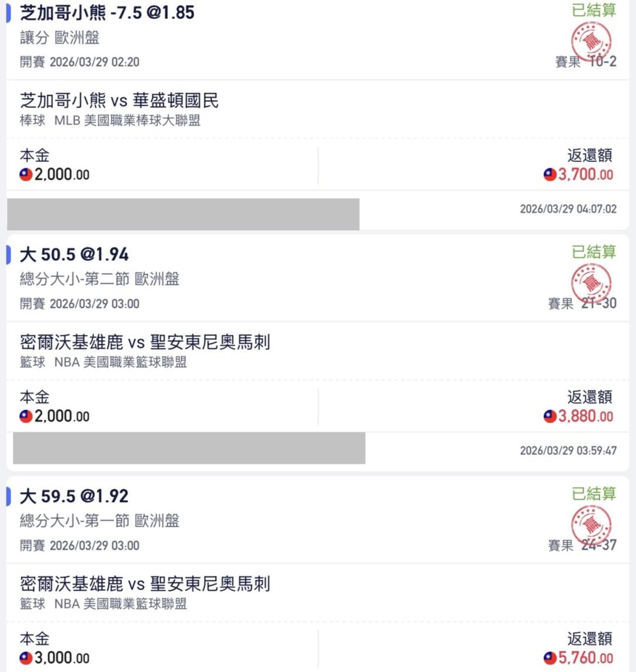Open 大 50.5 @1.94 bet title

point(74,254)
